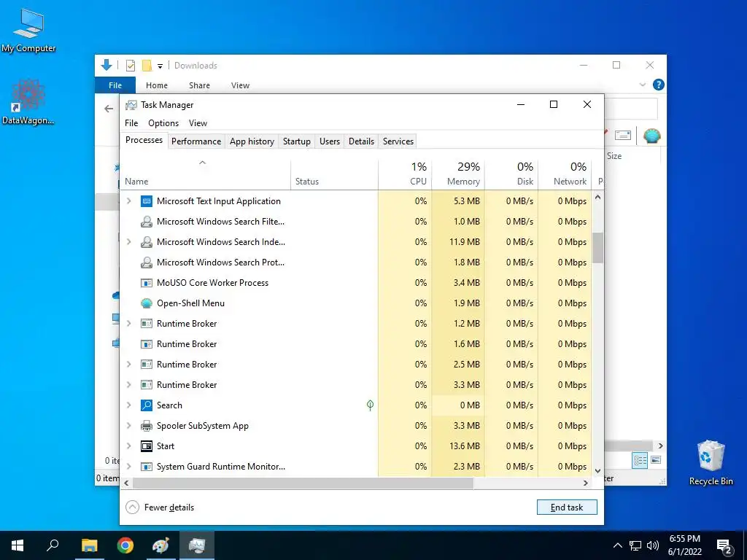Show hidden system tray icons
Viewport: 747px width, 560px height.
tap(617, 545)
